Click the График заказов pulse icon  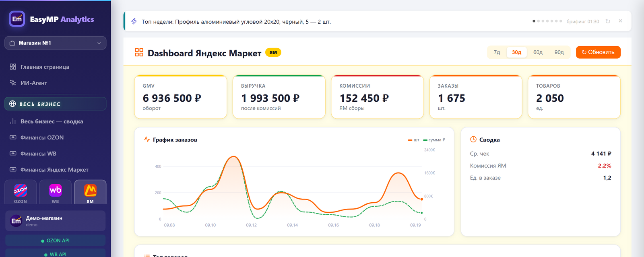point(147,140)
